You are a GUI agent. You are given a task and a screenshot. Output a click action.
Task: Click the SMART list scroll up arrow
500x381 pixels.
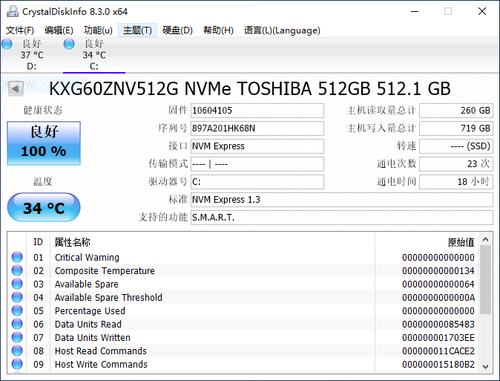[x=486, y=239]
